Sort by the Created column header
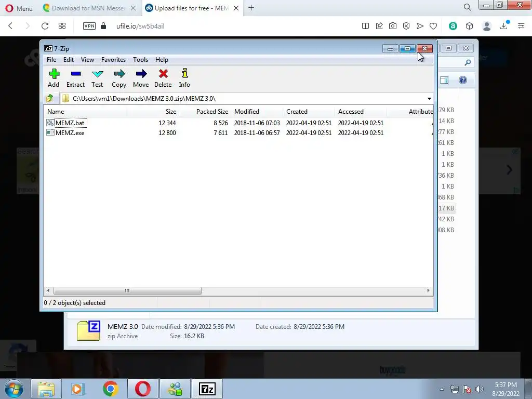532x399 pixels. click(309, 112)
